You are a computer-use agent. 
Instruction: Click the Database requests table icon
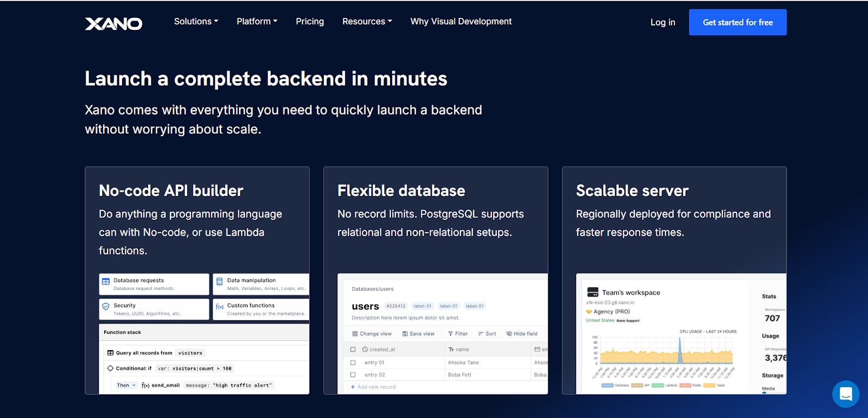(106, 281)
